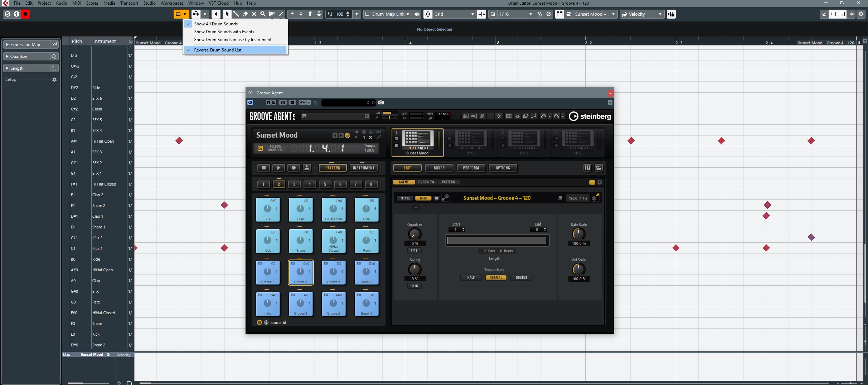Click the Vel Scale knob
The width and height of the screenshot is (868, 385).
coord(578,269)
